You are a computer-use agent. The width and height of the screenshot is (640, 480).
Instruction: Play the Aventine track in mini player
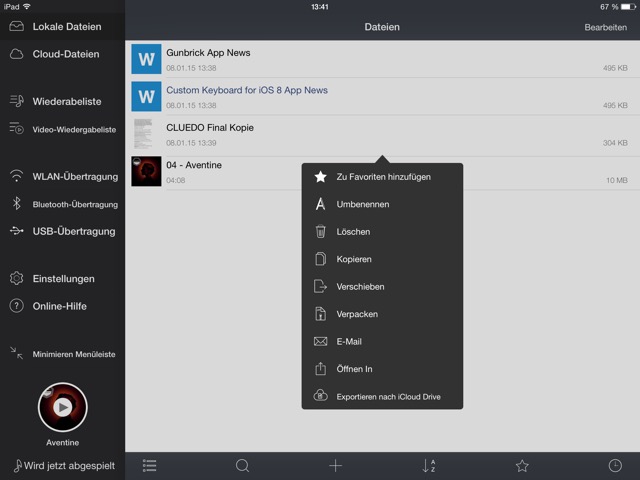point(62,407)
